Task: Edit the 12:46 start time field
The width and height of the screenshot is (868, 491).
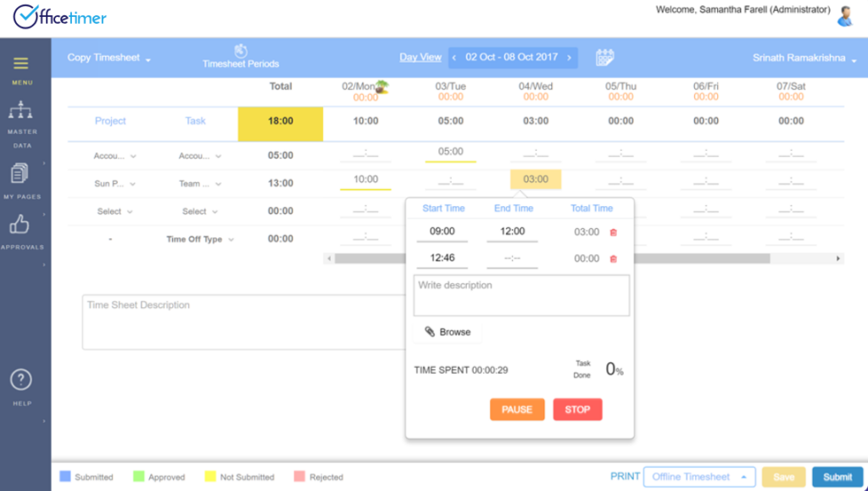Action: 442,258
